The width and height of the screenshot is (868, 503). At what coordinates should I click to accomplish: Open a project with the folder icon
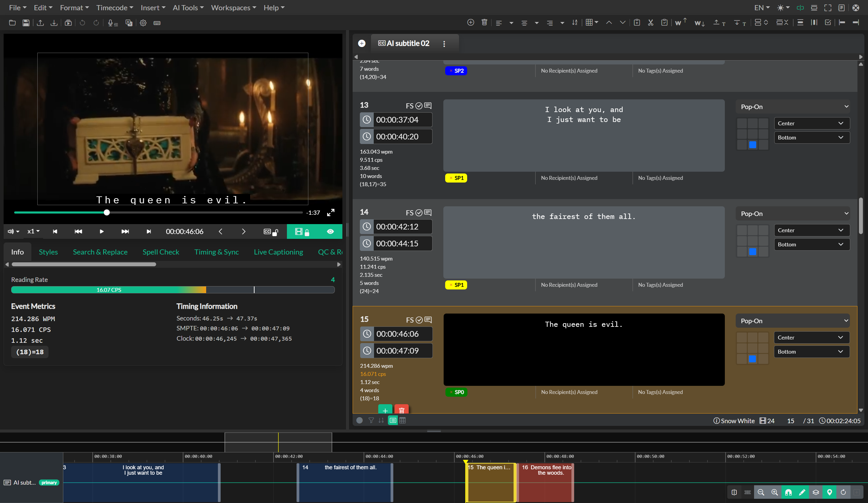point(12,23)
